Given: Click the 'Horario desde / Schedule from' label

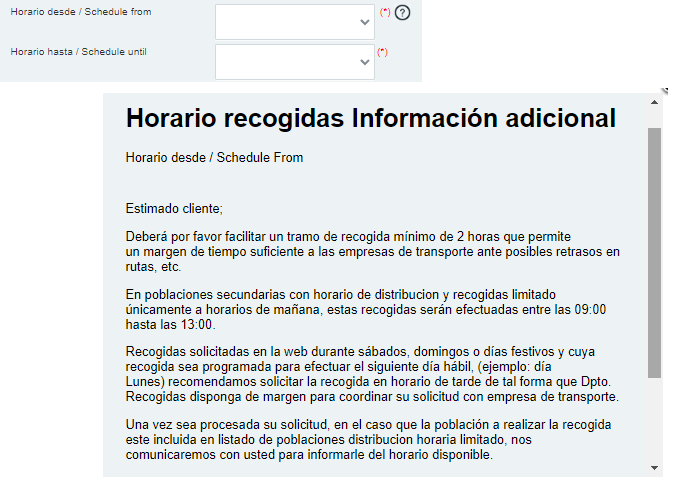Looking at the screenshot, I should [81, 12].
